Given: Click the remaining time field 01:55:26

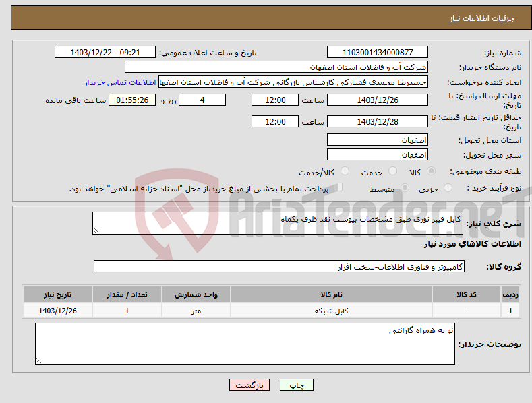Looking at the screenshot, I should [x=132, y=100].
